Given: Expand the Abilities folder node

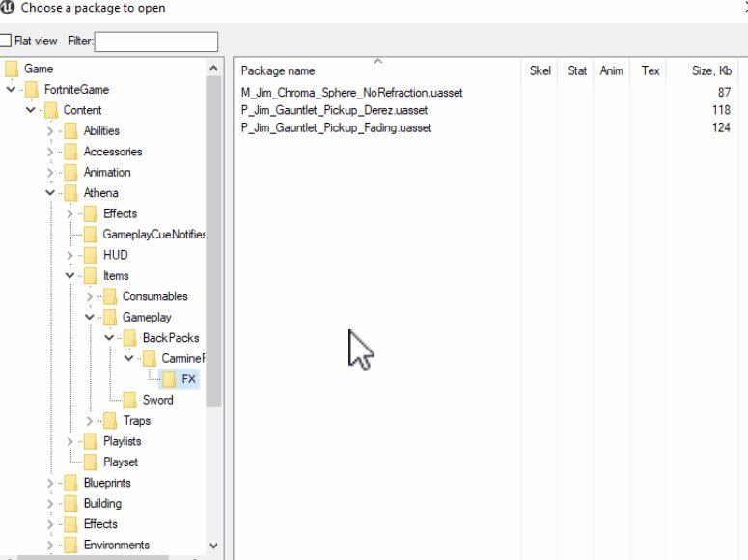Looking at the screenshot, I should [50, 130].
